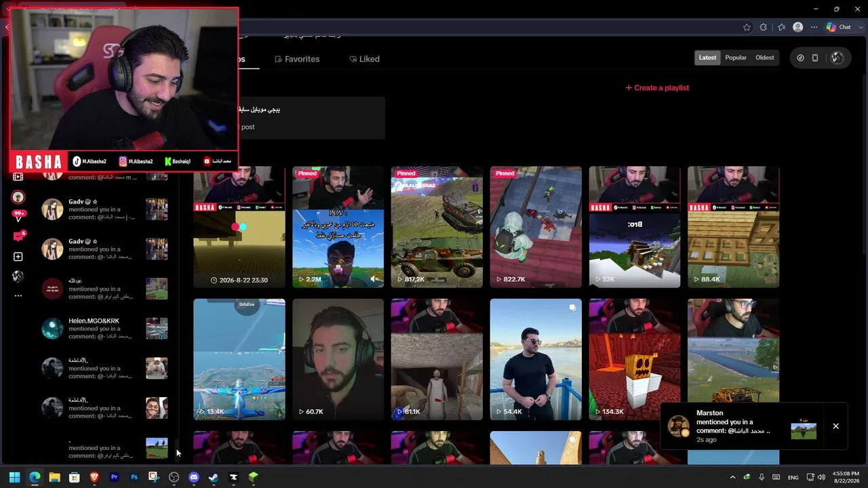Open the sidebar More three-dots menu
868x488 pixels.
coord(18,296)
